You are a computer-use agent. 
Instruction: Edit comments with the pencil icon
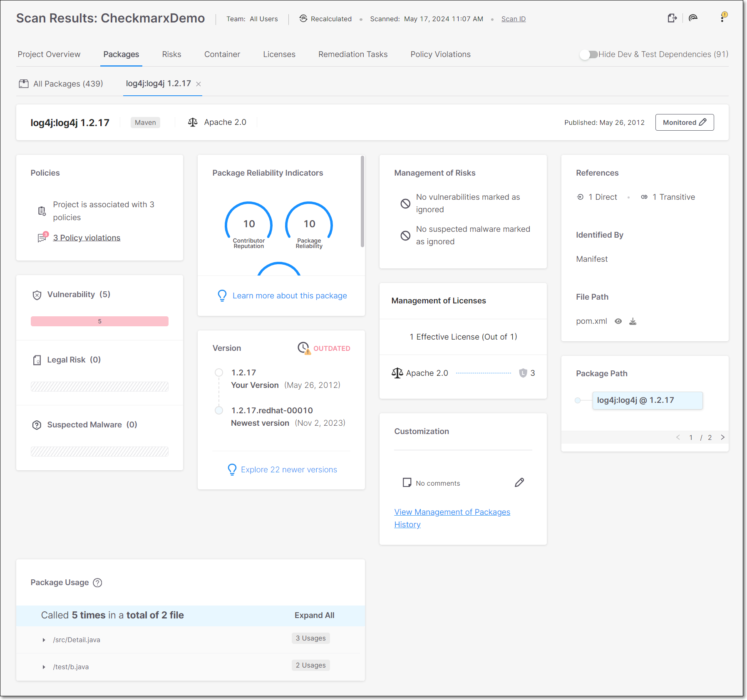(x=519, y=482)
